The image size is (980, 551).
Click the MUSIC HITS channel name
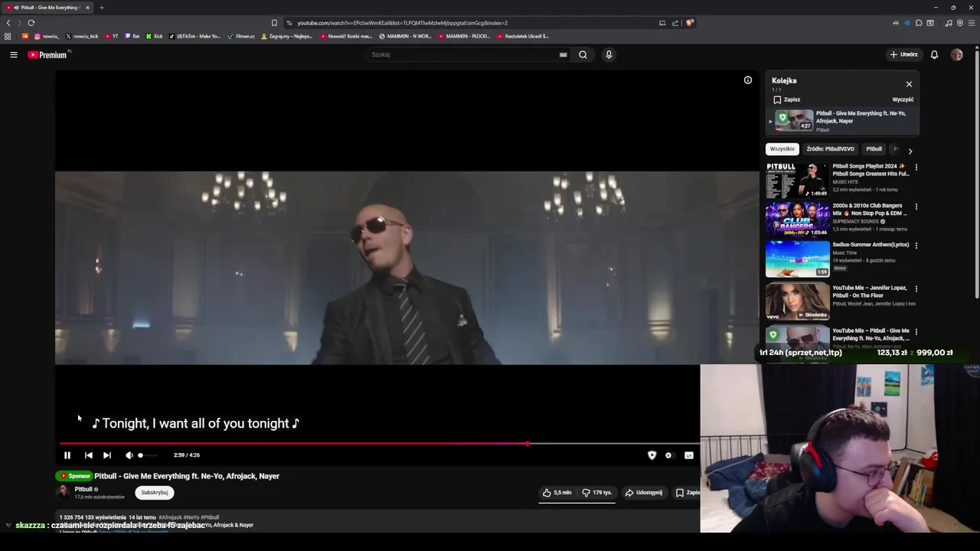pyautogui.click(x=845, y=182)
